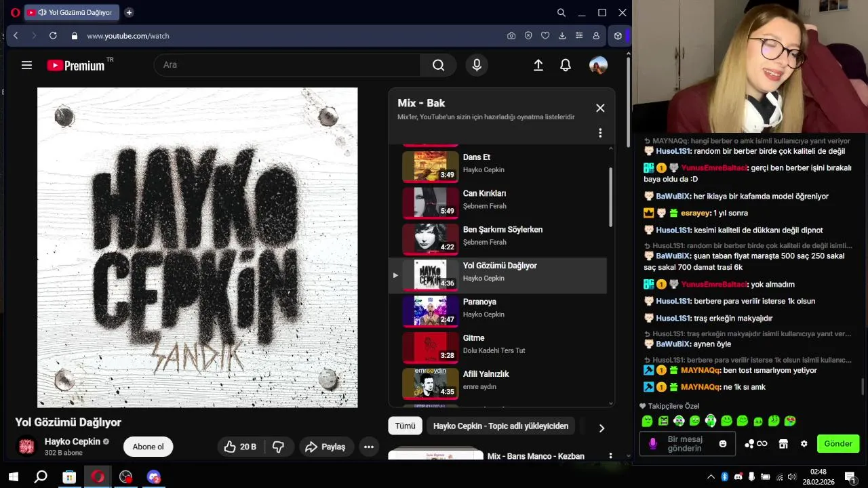
Task: Open volume control in system tray
Action: pyautogui.click(x=793, y=476)
